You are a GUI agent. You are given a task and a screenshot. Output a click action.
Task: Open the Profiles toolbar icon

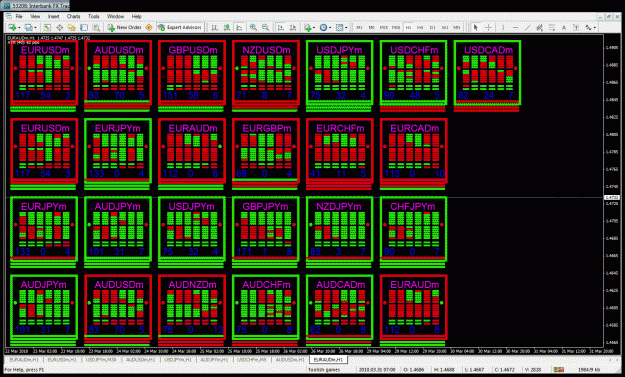pos(28,27)
